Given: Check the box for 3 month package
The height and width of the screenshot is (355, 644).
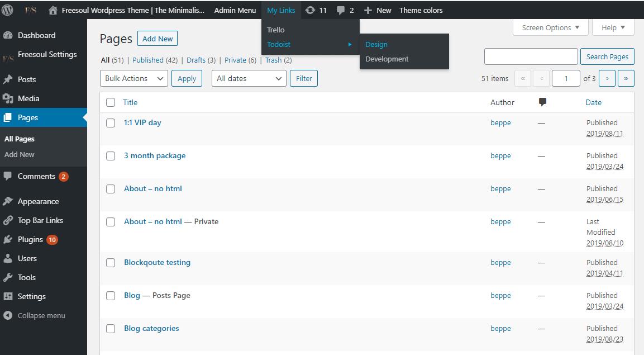Looking at the screenshot, I should pyautogui.click(x=111, y=156).
